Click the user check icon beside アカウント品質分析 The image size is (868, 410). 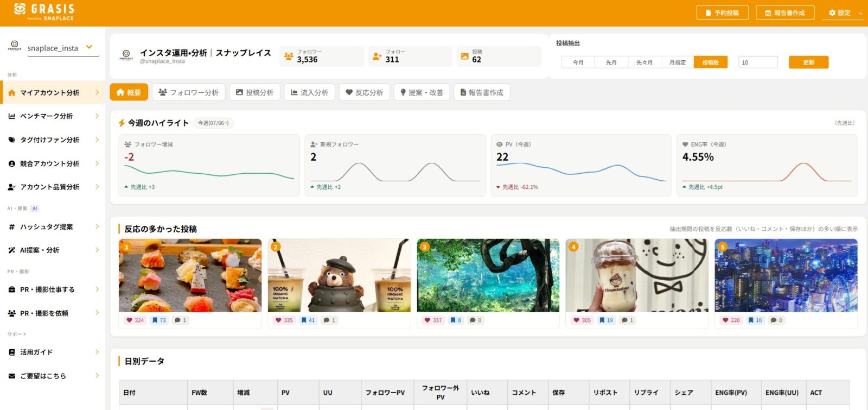click(x=11, y=187)
